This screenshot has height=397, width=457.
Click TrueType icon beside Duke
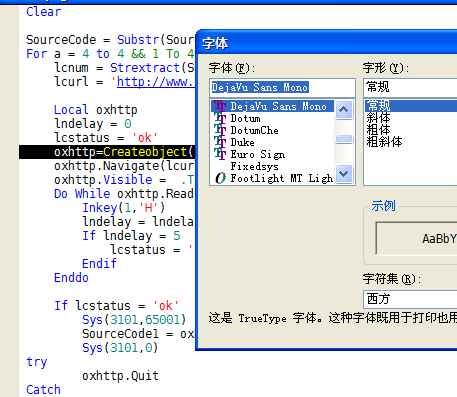pos(220,142)
